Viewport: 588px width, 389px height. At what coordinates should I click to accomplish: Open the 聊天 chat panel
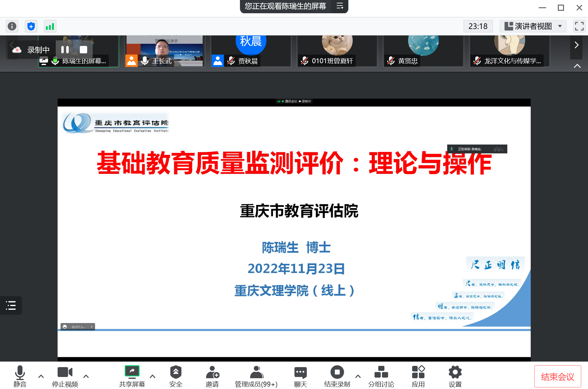300,375
